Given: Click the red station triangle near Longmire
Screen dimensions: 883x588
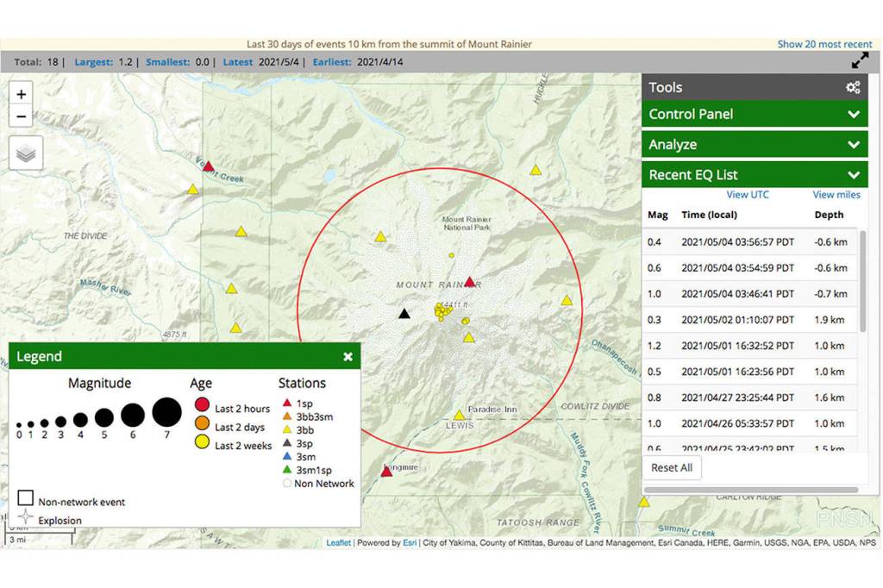Looking at the screenshot, I should click(386, 471).
